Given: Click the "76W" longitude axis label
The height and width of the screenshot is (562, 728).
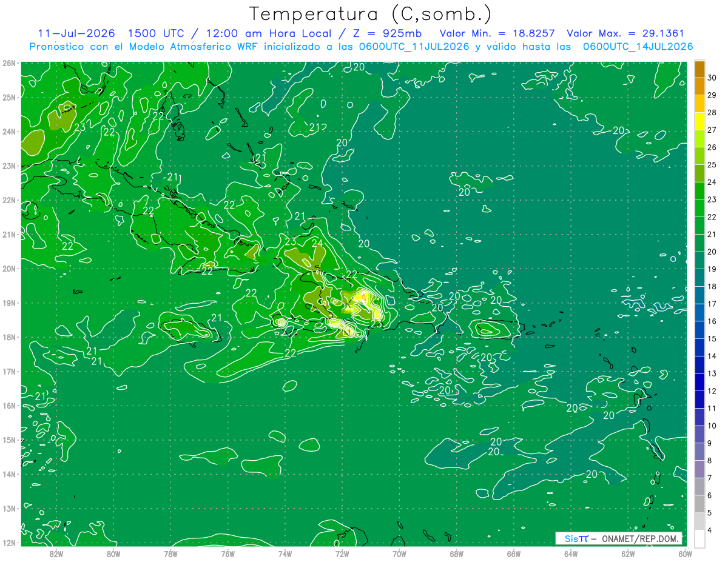Looking at the screenshot, I should pos(227,554).
